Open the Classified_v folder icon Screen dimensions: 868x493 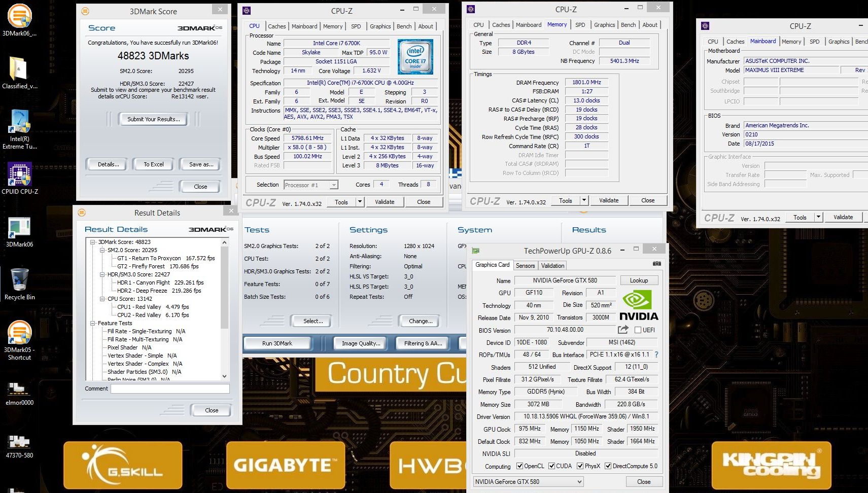(x=19, y=73)
